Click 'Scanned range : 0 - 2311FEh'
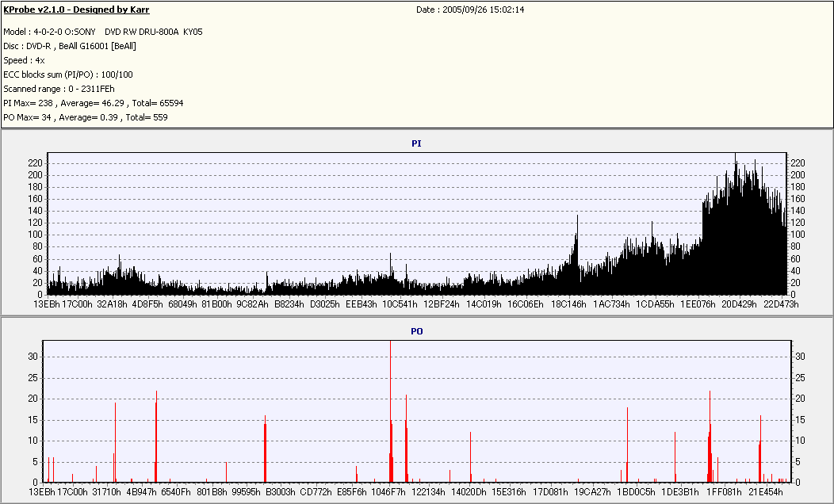The image size is (834, 504). 59,89
